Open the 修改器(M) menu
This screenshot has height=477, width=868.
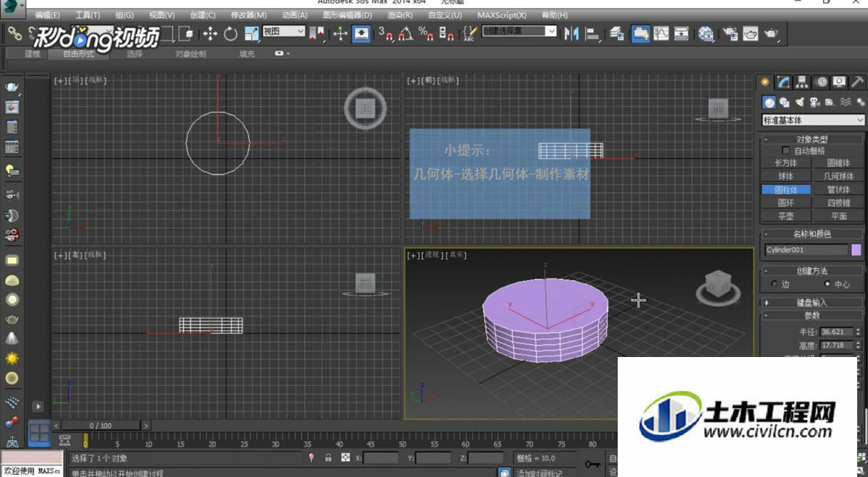click(249, 15)
